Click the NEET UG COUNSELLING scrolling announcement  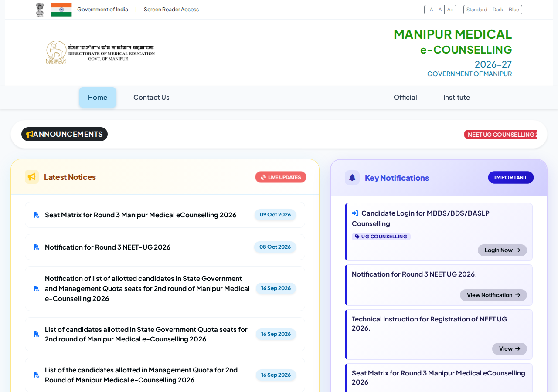click(x=500, y=135)
